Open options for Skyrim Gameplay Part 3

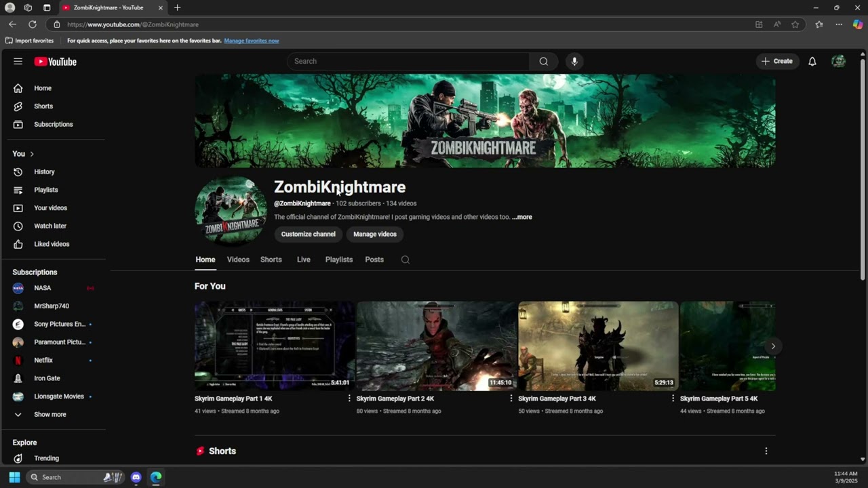point(673,399)
